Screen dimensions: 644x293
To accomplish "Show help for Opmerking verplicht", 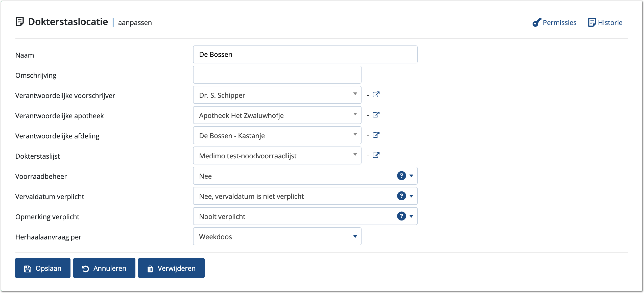I will tap(401, 216).
